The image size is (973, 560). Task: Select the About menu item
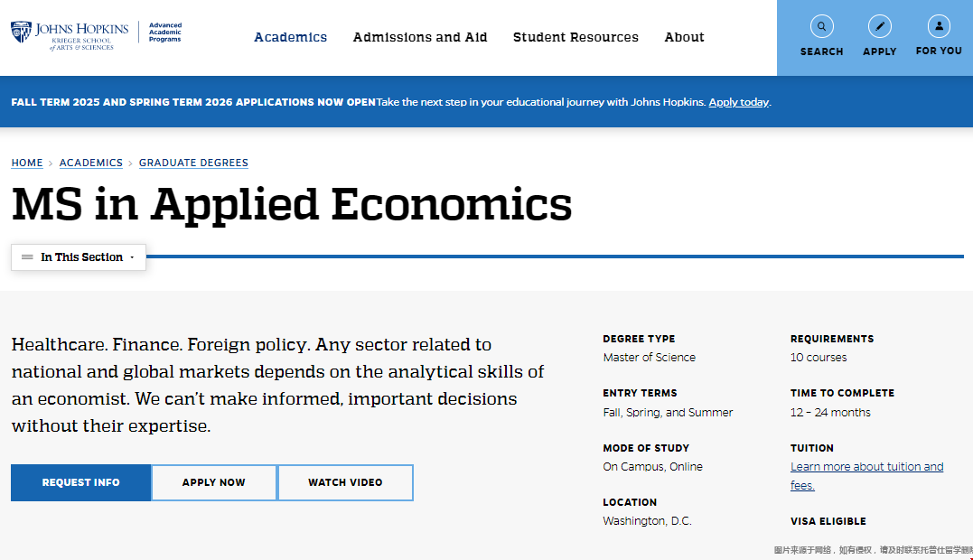pyautogui.click(x=684, y=37)
